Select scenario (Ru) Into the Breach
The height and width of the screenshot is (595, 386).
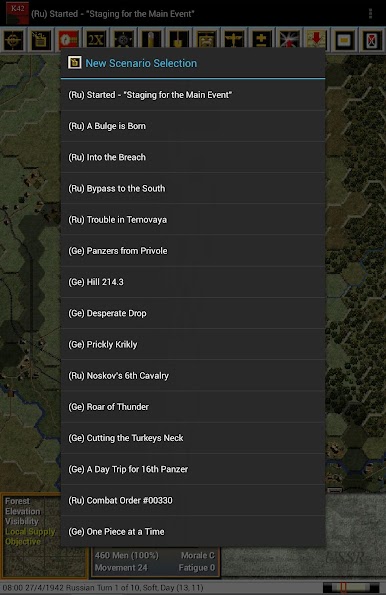193,157
